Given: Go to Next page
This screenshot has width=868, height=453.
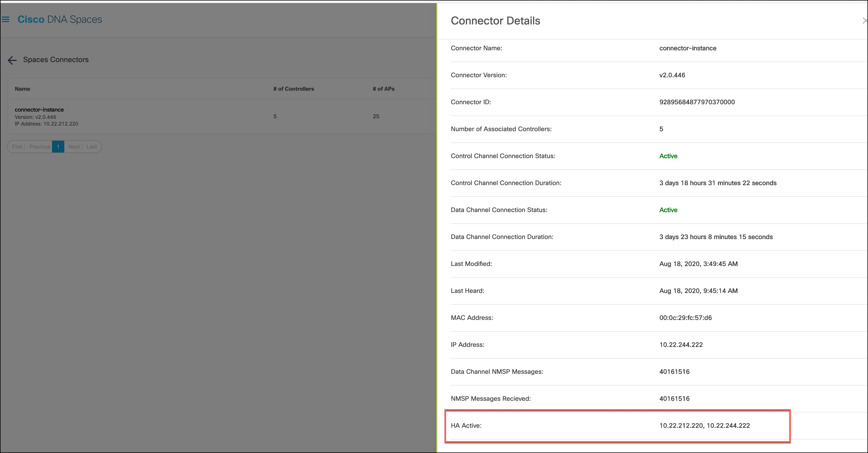Looking at the screenshot, I should (74, 147).
